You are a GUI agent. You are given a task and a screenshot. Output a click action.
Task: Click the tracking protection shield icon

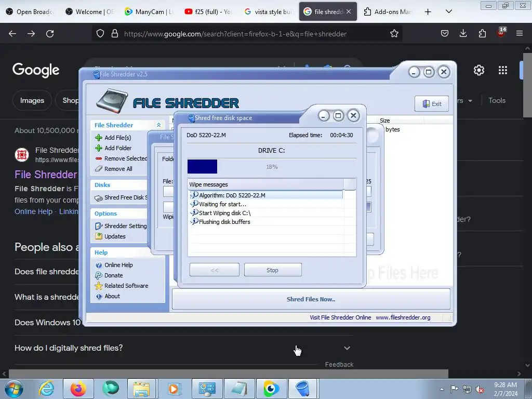click(100, 34)
